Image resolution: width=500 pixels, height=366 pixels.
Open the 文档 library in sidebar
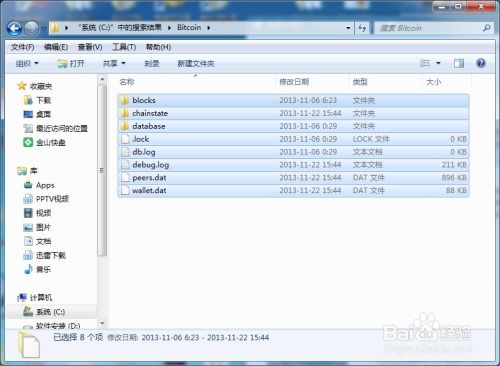coord(38,241)
